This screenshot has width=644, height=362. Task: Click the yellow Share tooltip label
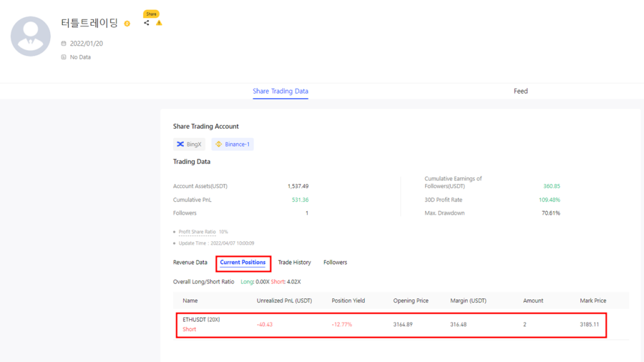[151, 14]
